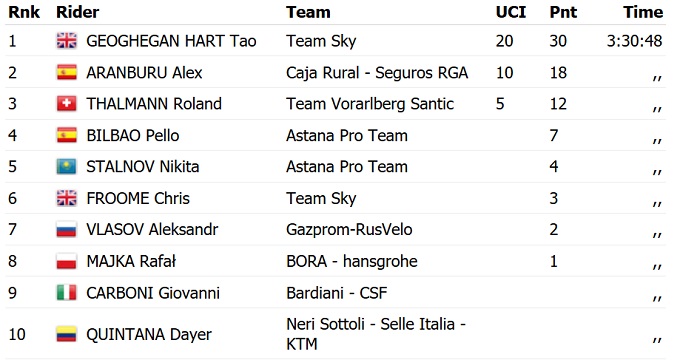
Task: Open rider FROOME Chris's profile link
Action: 138,198
